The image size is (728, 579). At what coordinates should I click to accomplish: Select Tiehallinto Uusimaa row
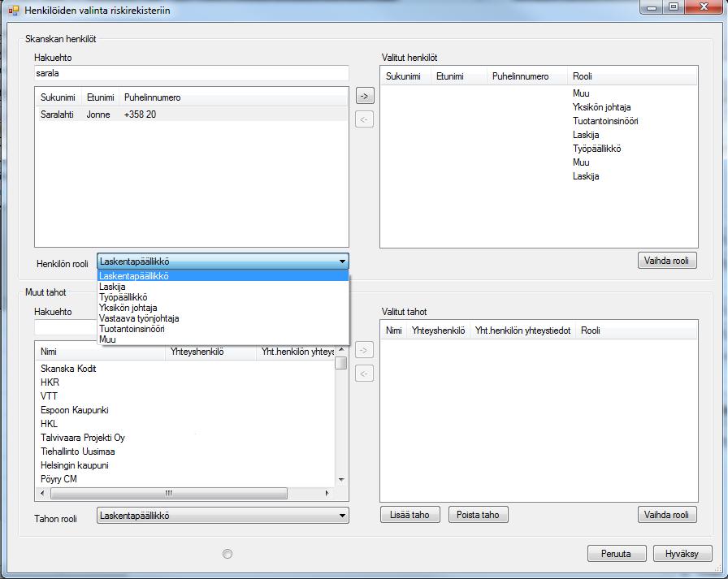click(184, 452)
